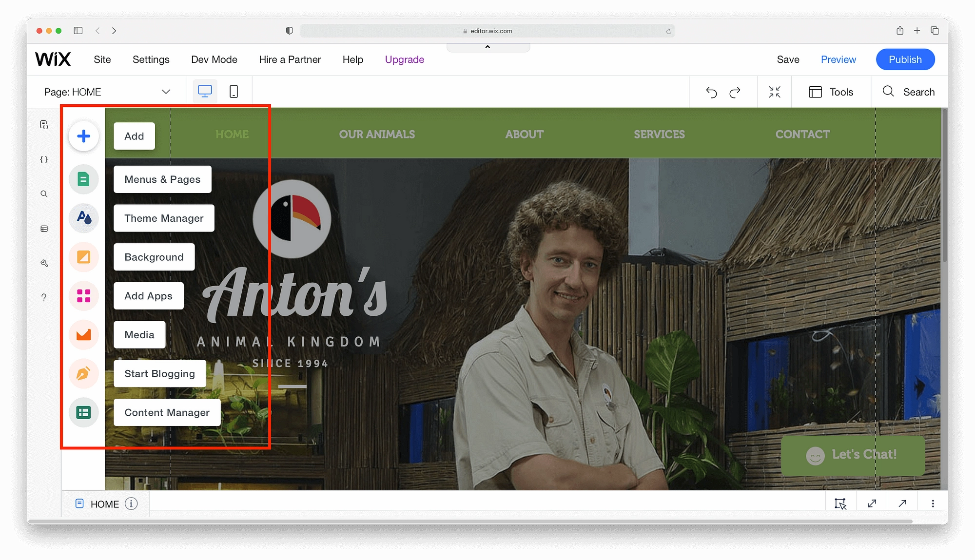Open the three-dots more menu
The height and width of the screenshot is (560, 975).
933,503
